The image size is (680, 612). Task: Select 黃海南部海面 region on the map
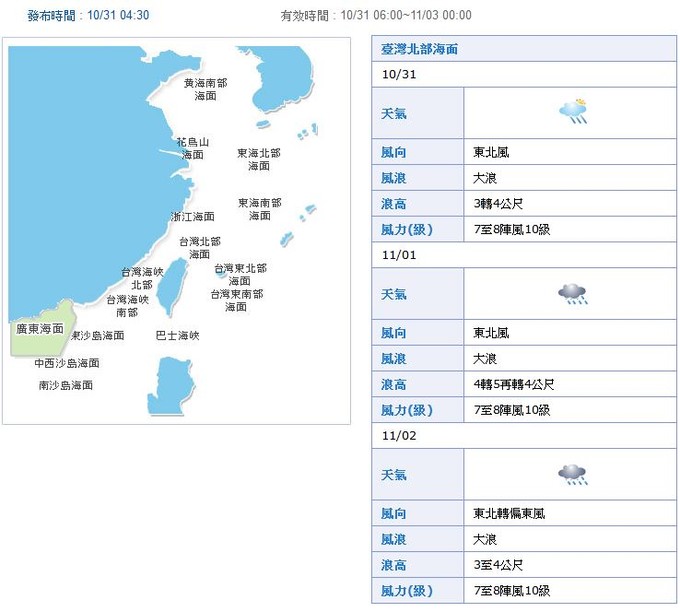point(206,89)
